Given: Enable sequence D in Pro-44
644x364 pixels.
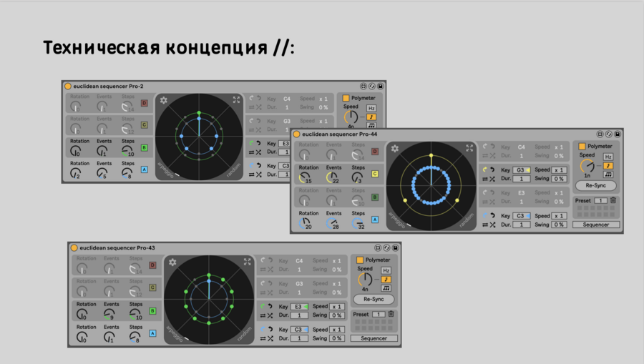Looking at the screenshot, I should point(375,152).
